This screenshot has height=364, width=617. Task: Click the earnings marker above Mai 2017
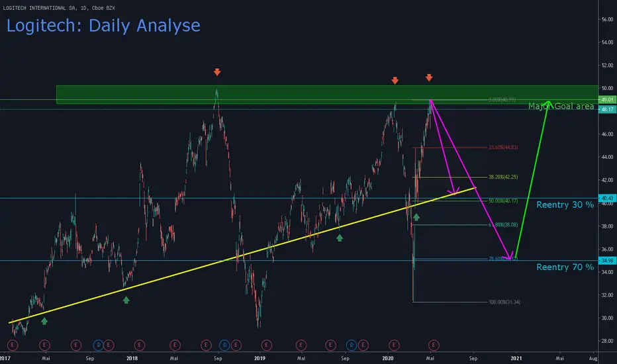pyautogui.click(x=44, y=345)
